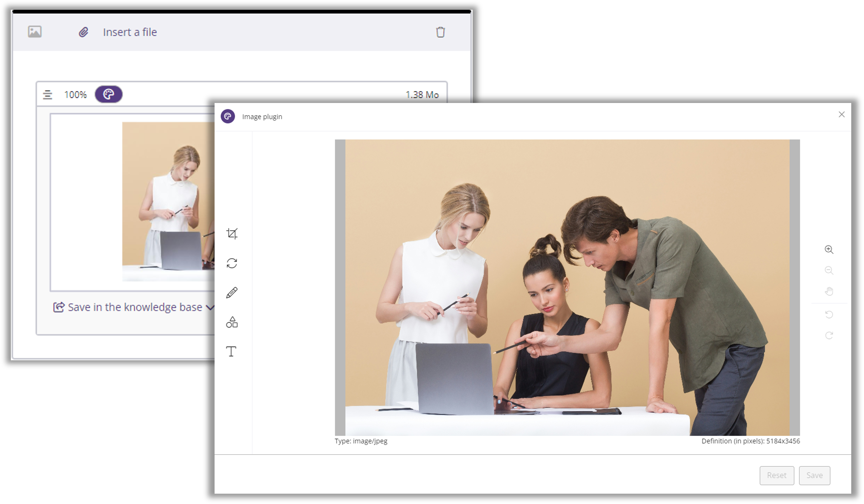Select the Text tool

coord(231,351)
